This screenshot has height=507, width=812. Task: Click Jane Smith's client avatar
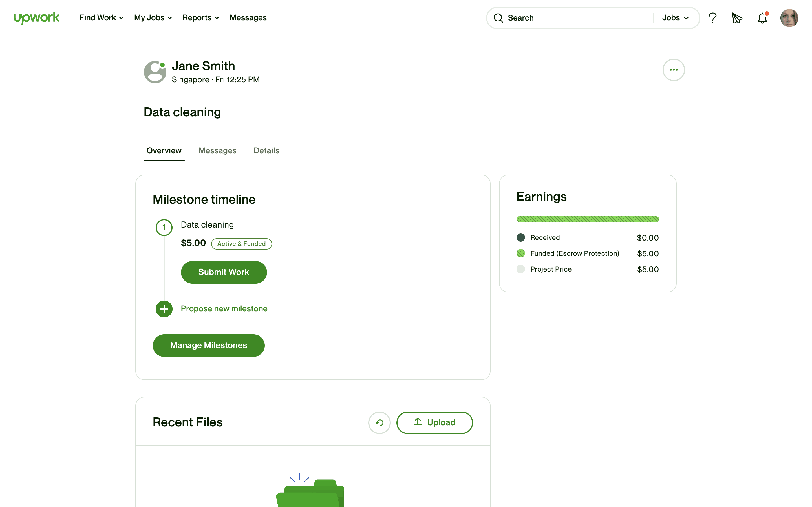[155, 72]
